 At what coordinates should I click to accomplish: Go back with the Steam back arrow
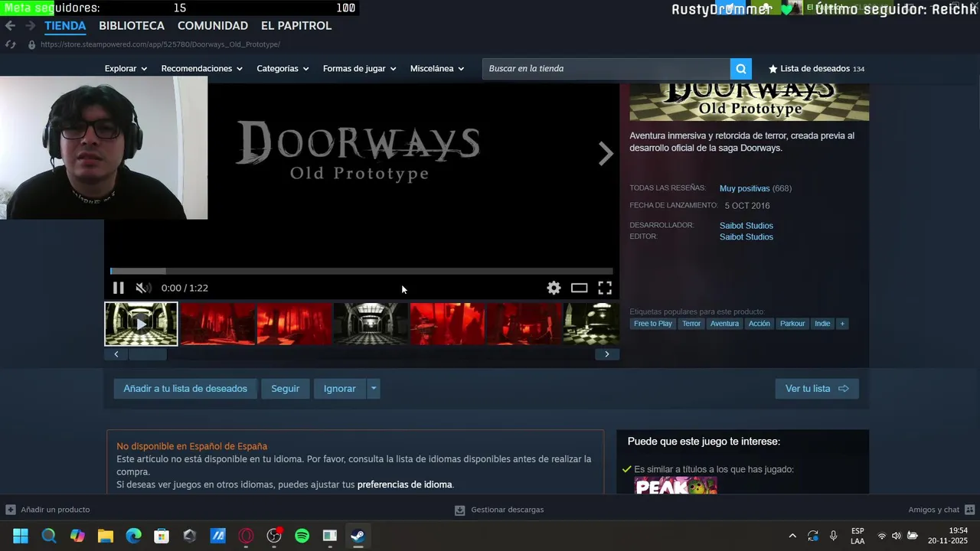click(10, 25)
